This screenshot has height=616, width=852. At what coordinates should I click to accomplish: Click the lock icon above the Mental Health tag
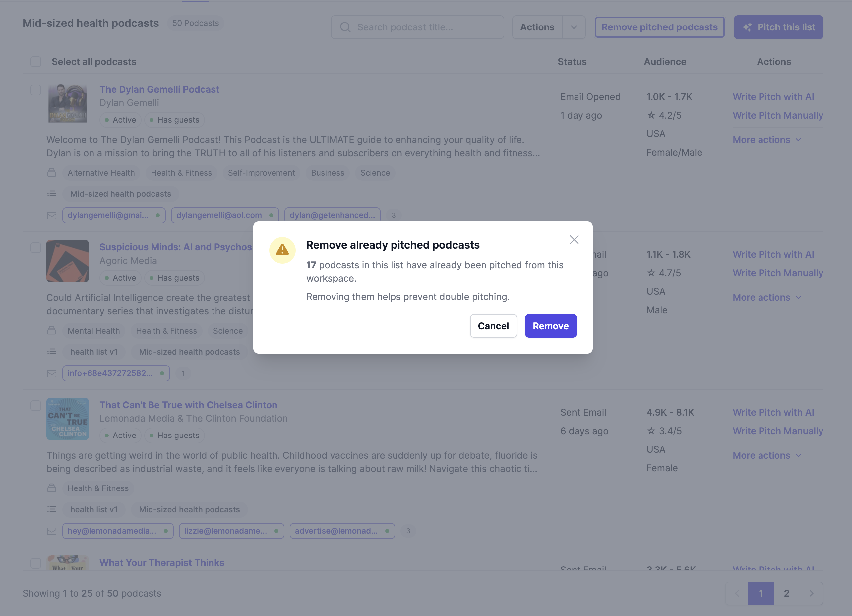point(52,330)
